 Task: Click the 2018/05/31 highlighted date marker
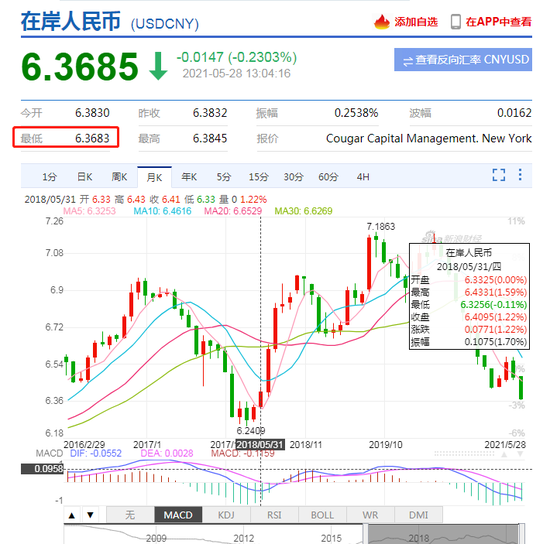click(x=260, y=445)
